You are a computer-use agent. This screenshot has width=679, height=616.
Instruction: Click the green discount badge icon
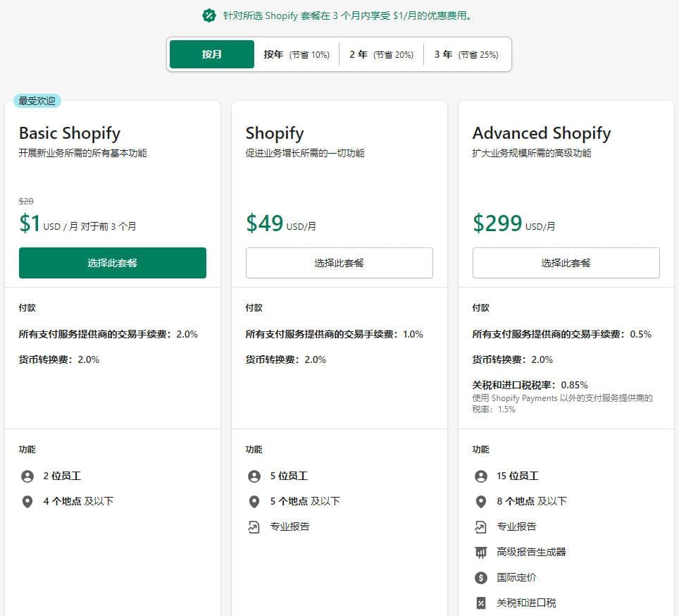(x=208, y=16)
